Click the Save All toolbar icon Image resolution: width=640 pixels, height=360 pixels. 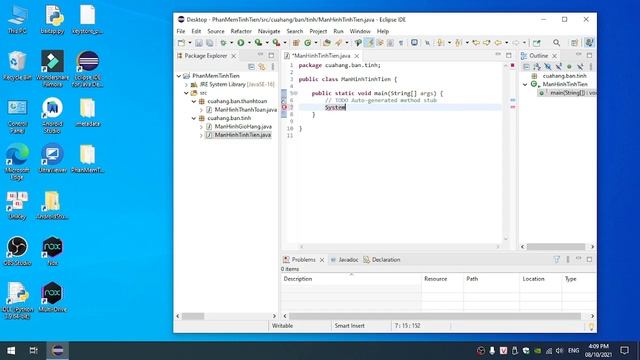click(x=209, y=43)
